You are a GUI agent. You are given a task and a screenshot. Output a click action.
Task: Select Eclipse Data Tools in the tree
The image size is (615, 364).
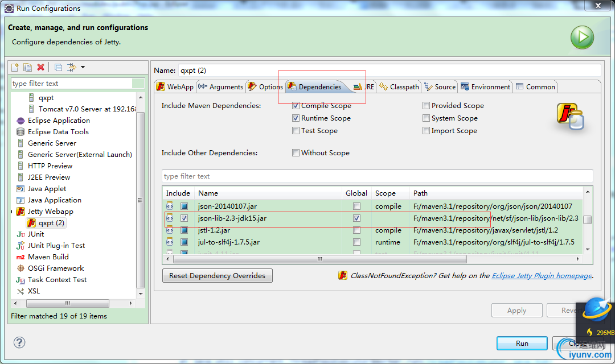pos(58,131)
